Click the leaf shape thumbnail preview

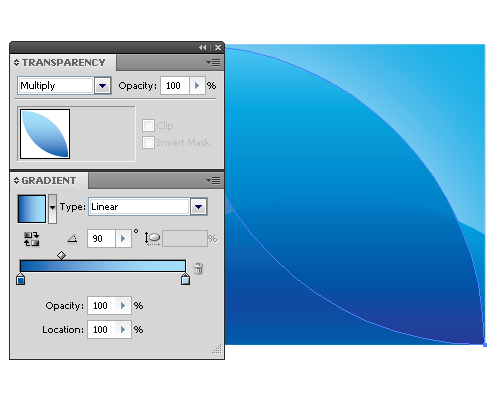point(45,134)
